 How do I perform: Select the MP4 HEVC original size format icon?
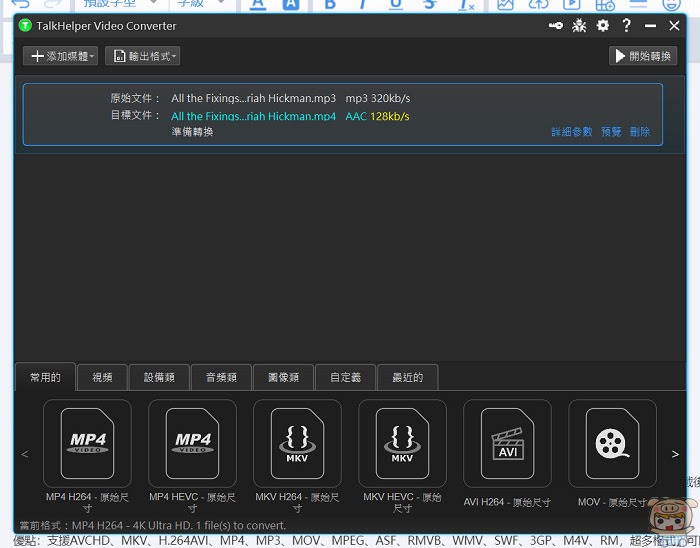click(x=192, y=443)
